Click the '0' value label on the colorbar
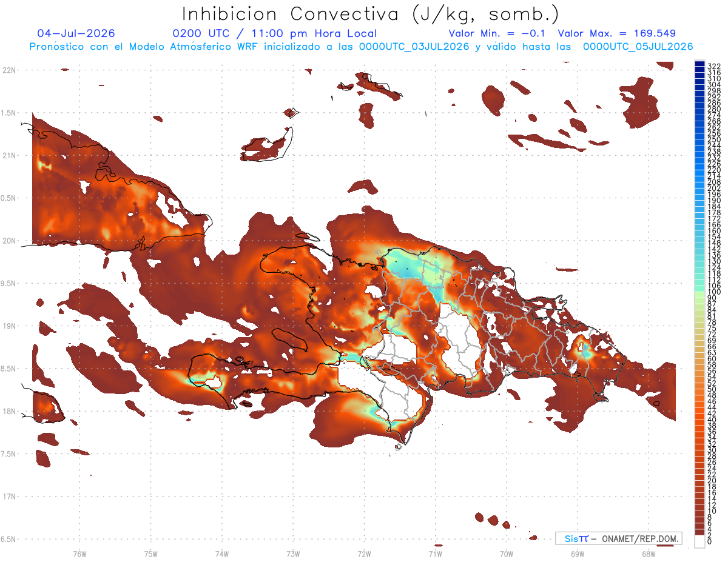This screenshot has height=562, width=728. [x=710, y=543]
